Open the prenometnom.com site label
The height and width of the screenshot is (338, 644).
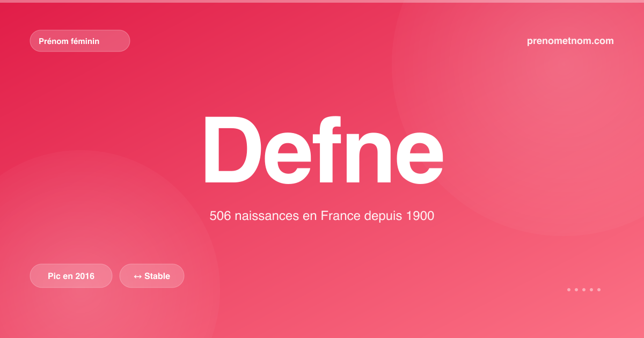(570, 41)
